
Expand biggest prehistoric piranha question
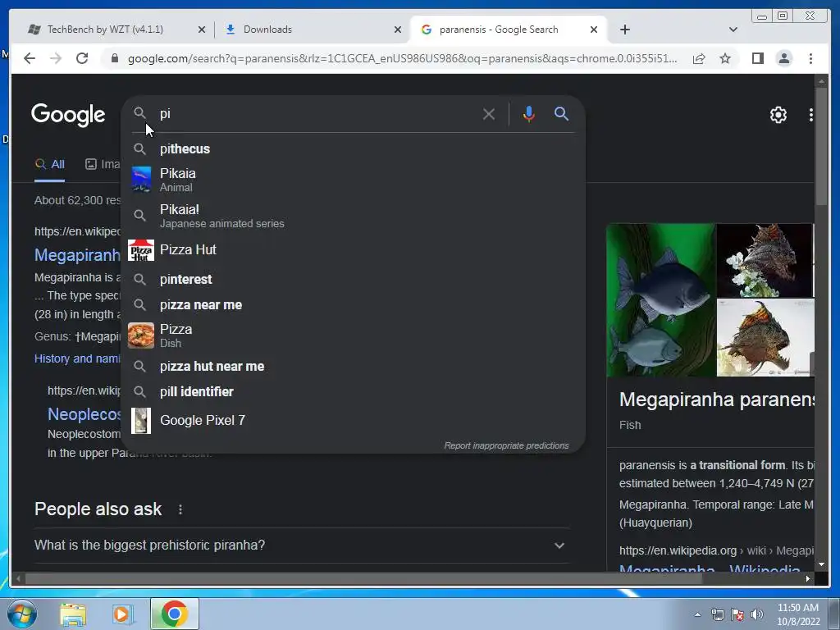(x=300, y=546)
